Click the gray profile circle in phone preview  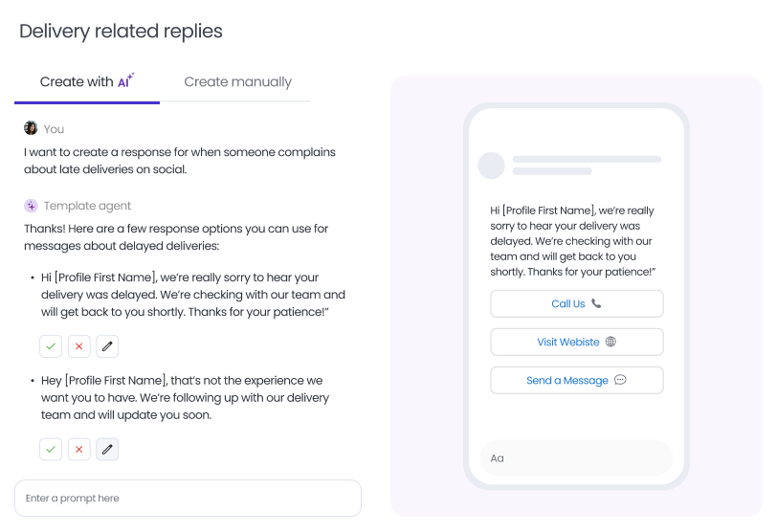[x=491, y=165]
